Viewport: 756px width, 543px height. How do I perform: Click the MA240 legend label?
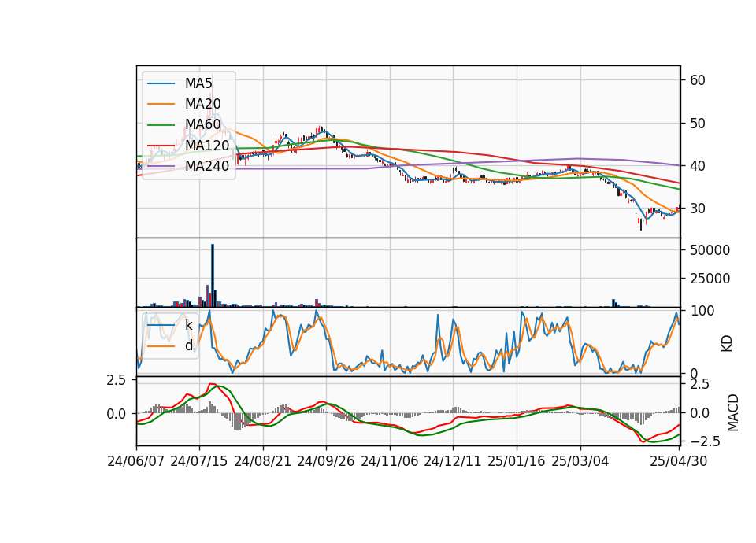[x=207, y=166]
